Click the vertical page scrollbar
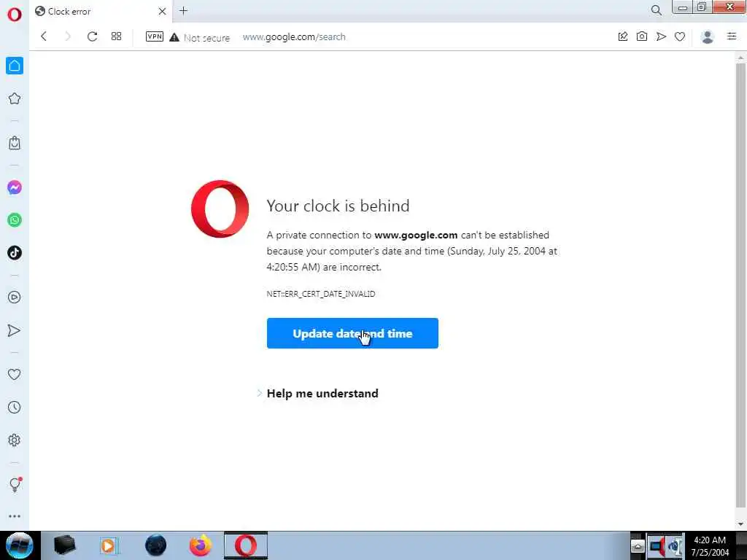 coord(740,286)
